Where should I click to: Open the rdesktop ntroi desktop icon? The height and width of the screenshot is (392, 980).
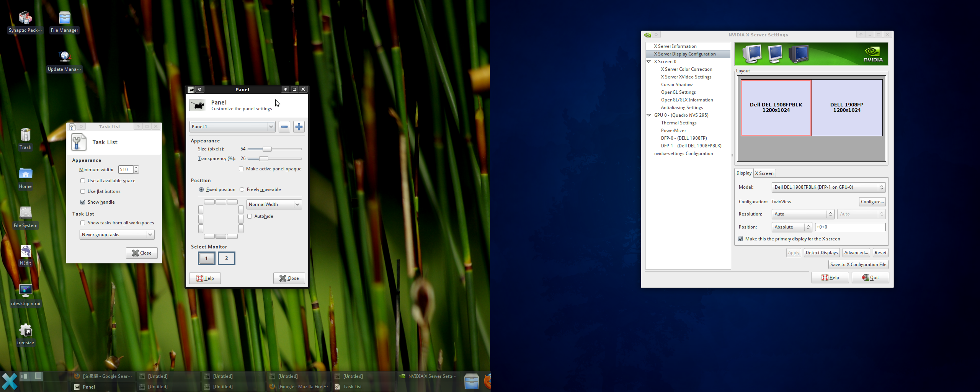coord(25,291)
